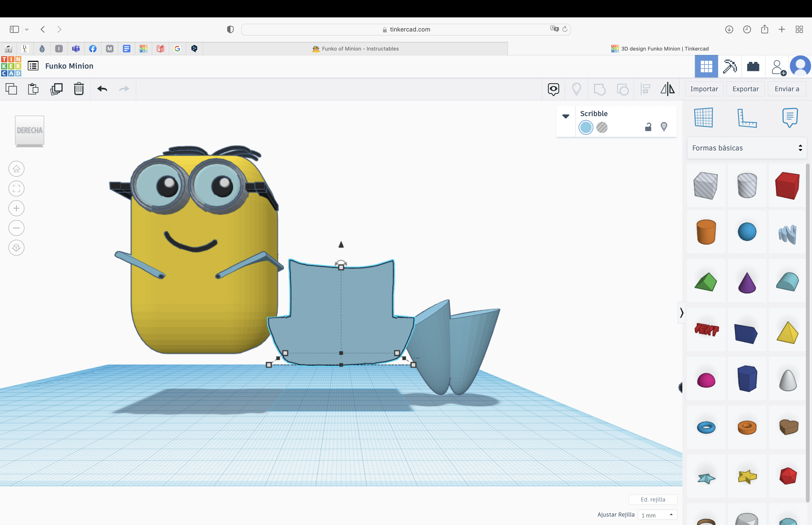Zoom in the viewport
The width and height of the screenshot is (812, 525).
click(16, 208)
